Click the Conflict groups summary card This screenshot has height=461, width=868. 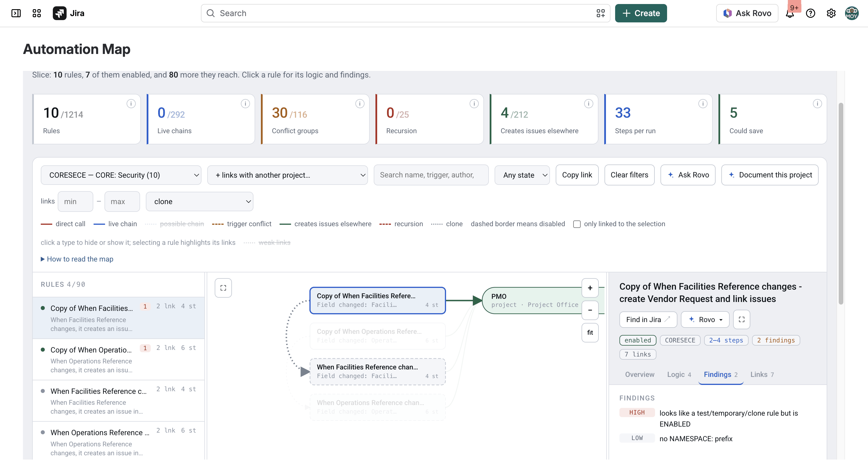[x=315, y=119]
